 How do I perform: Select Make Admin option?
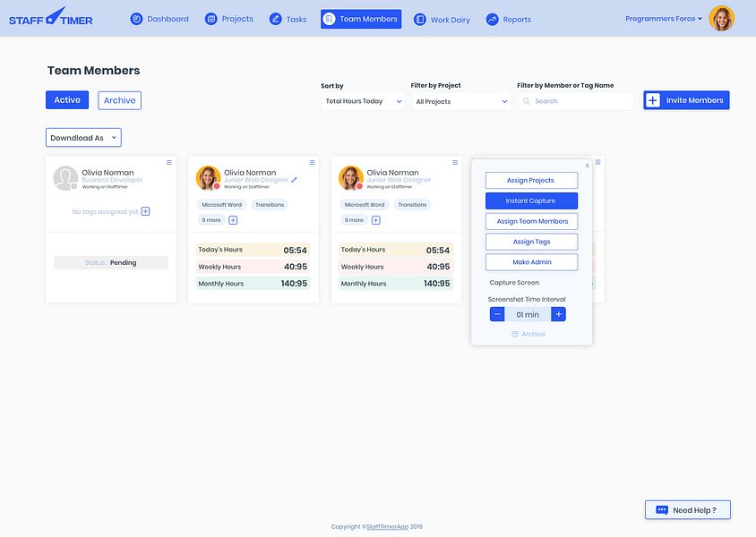(x=531, y=262)
